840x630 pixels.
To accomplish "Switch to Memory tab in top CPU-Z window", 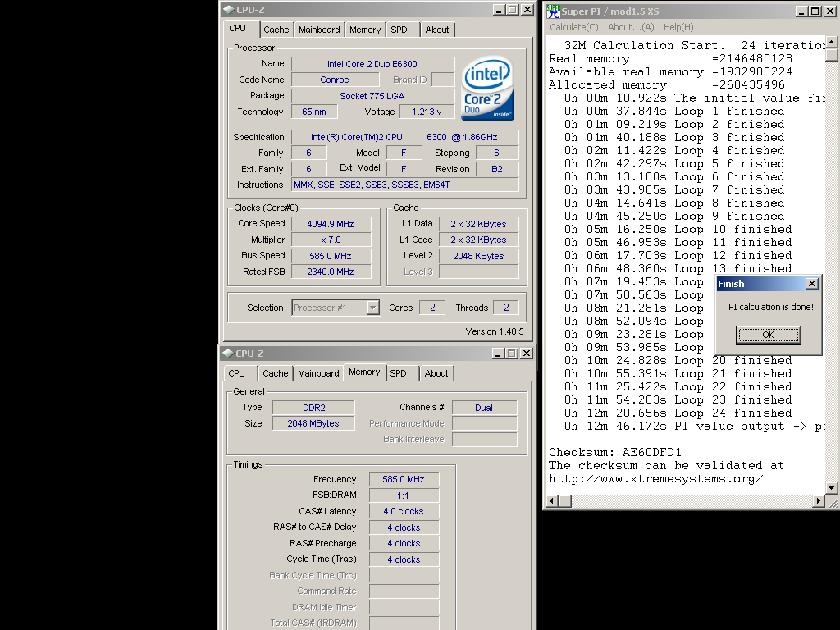I will (365, 30).
